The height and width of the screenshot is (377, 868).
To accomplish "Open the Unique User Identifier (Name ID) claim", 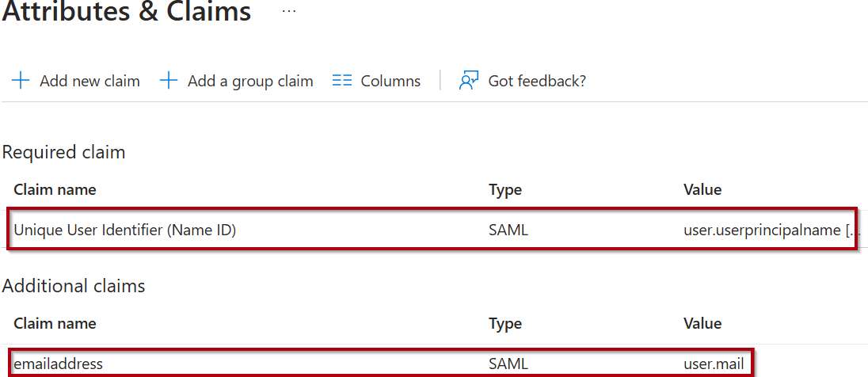I will coord(125,230).
